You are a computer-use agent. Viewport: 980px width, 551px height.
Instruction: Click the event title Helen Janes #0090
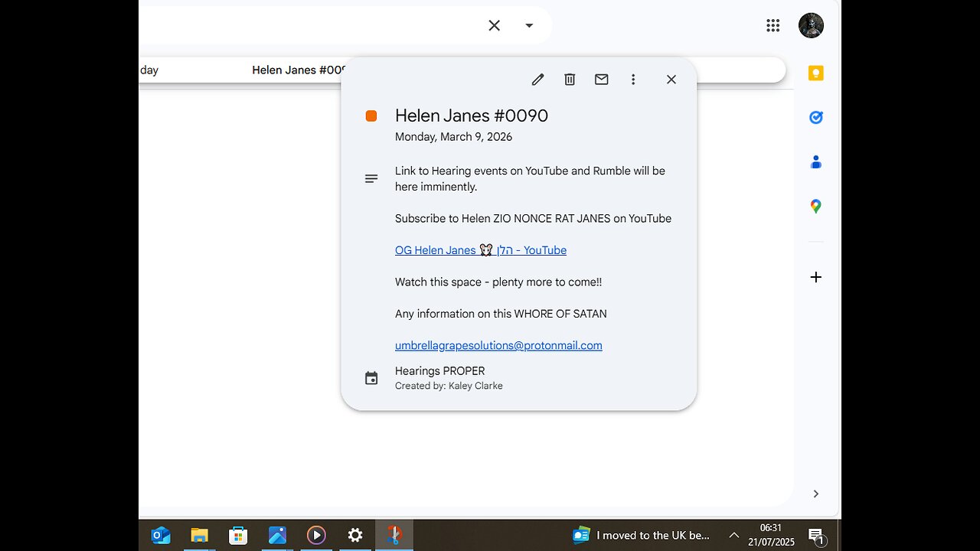pyautogui.click(x=472, y=116)
